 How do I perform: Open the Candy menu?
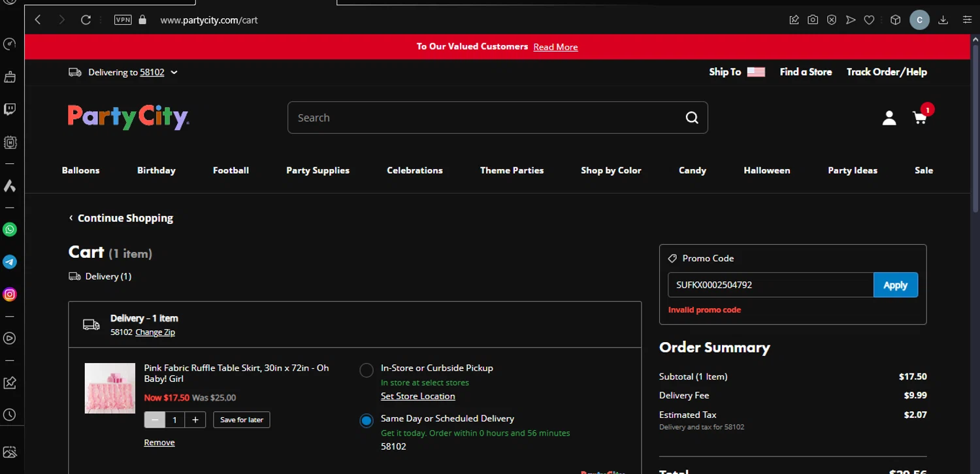693,170
